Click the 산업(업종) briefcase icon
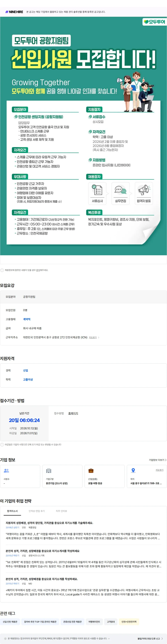The width and height of the screenshot is (167, 644). [x=91, y=471]
